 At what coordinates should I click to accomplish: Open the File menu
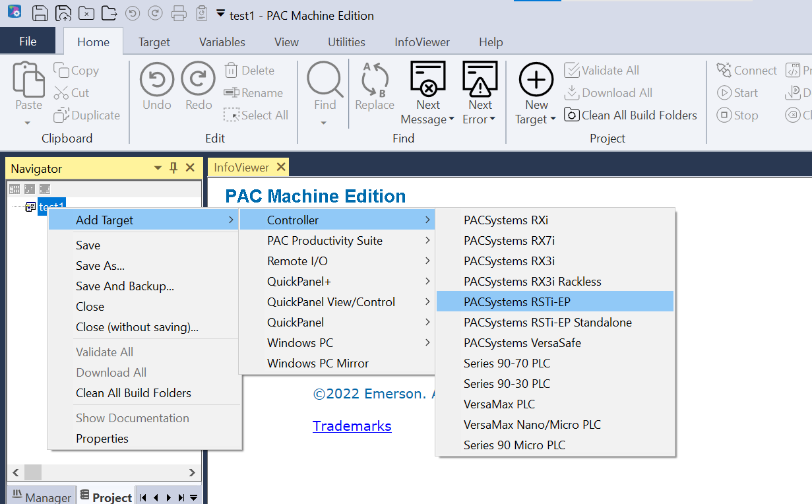coord(28,42)
